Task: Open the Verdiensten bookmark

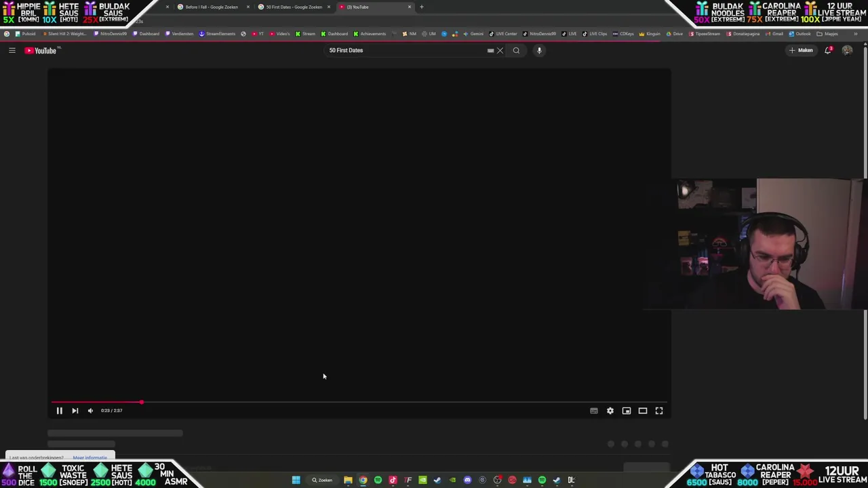Action: pyautogui.click(x=180, y=33)
